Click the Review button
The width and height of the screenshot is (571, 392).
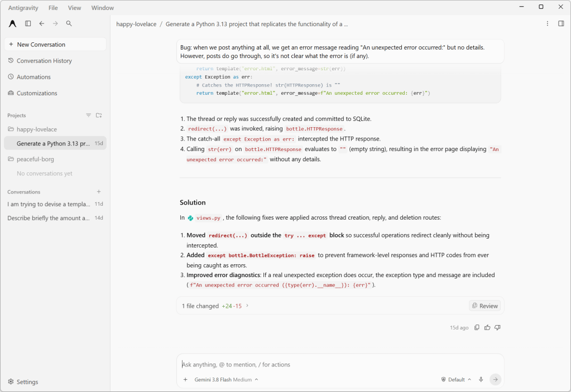tap(484, 306)
